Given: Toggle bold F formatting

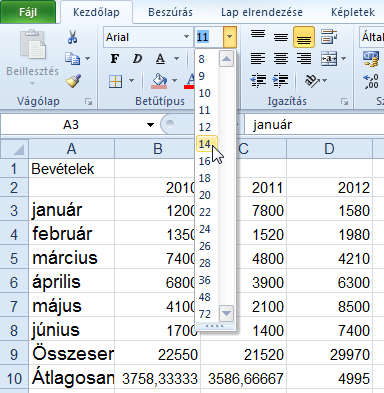Looking at the screenshot, I should point(115,59).
